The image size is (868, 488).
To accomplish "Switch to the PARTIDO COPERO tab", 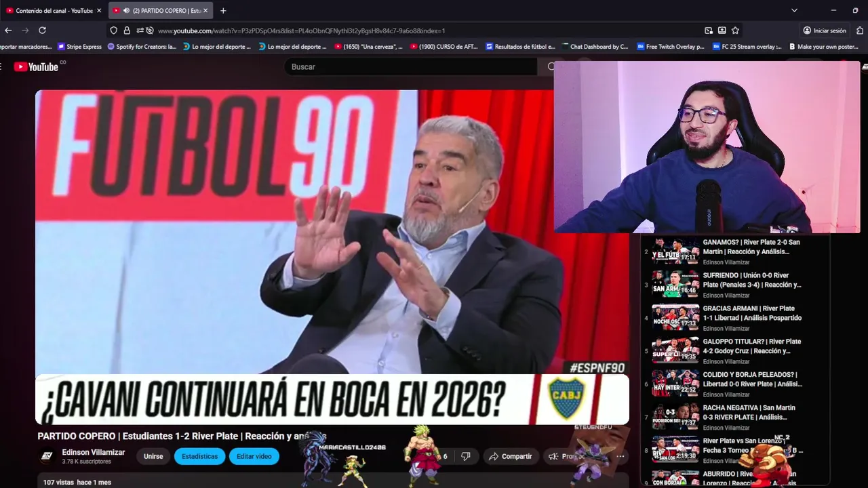I will [160, 11].
